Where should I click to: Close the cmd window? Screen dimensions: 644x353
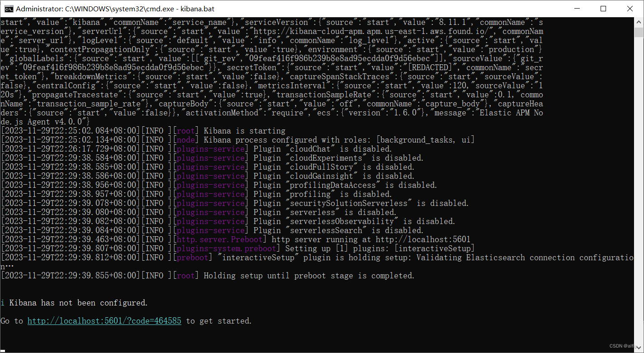(x=630, y=9)
